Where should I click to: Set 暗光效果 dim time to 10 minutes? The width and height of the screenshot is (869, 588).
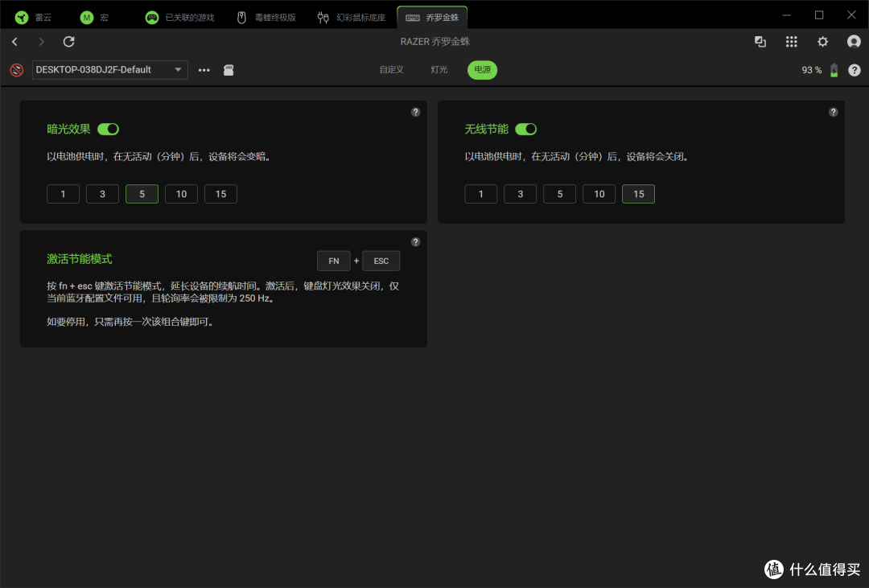pyautogui.click(x=181, y=194)
